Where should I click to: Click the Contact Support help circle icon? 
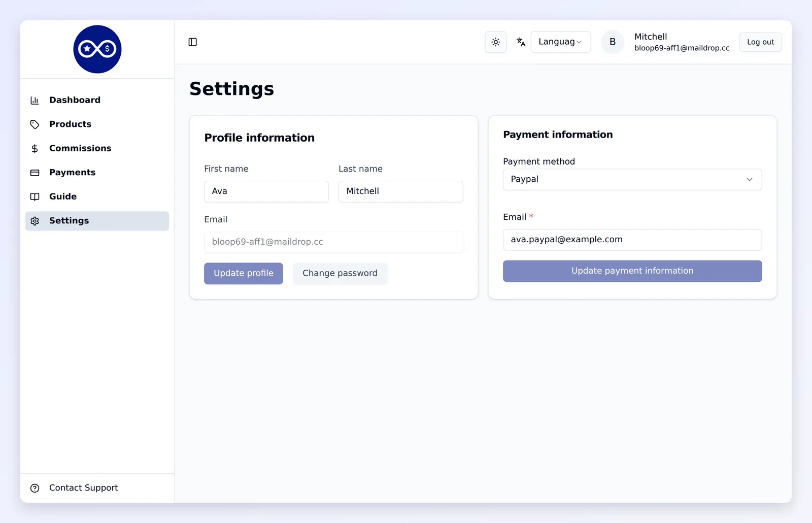tap(35, 488)
